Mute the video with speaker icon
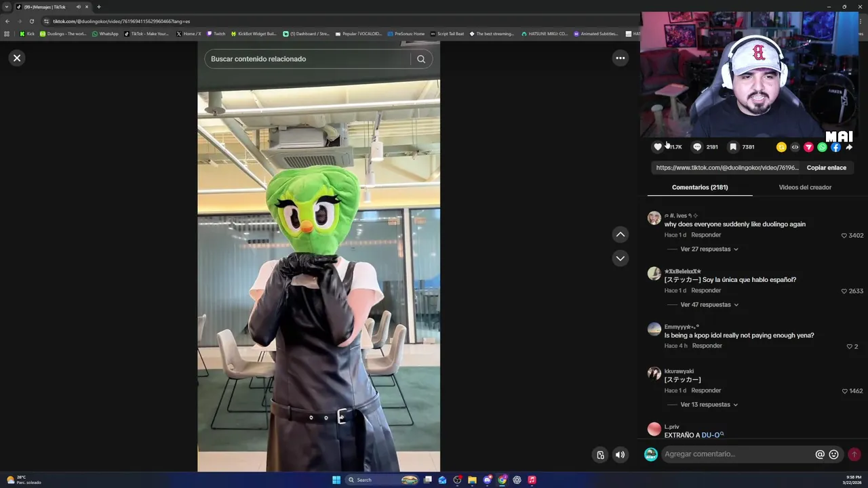The image size is (868, 488). pos(620,455)
